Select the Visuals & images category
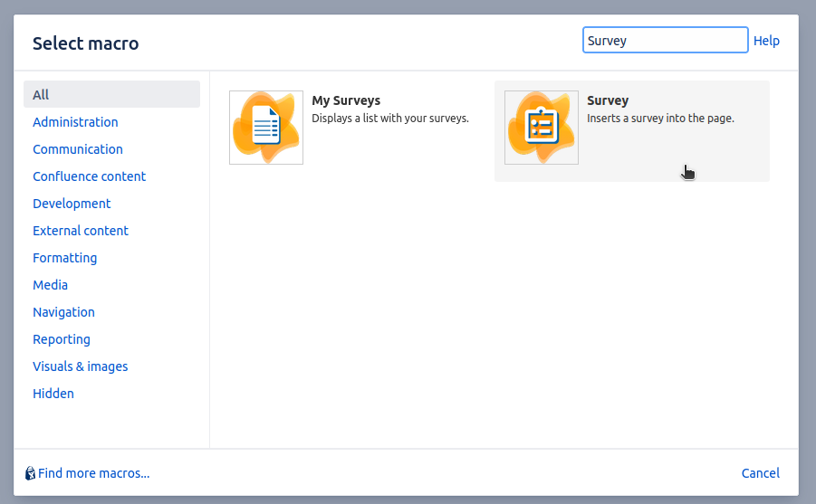The height and width of the screenshot is (504, 816). [x=80, y=366]
